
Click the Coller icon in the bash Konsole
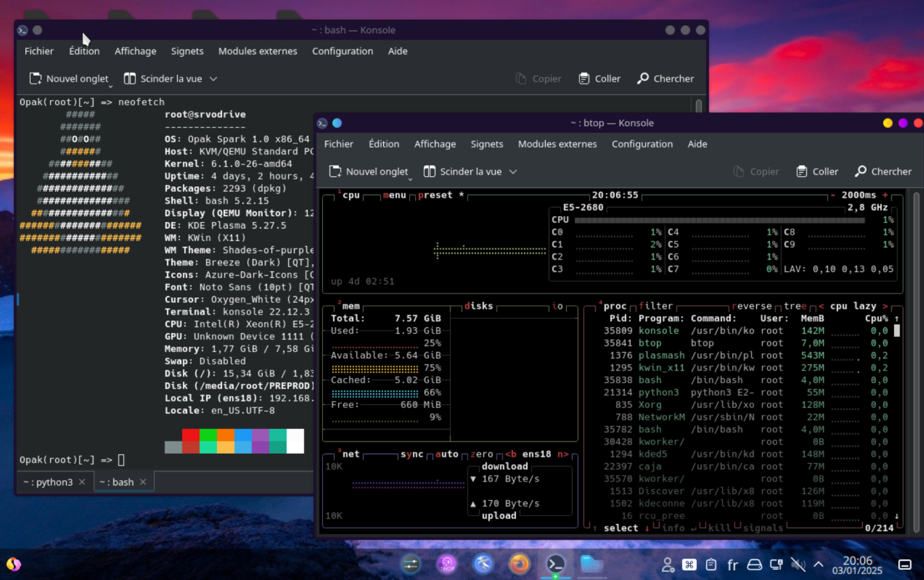(584, 79)
